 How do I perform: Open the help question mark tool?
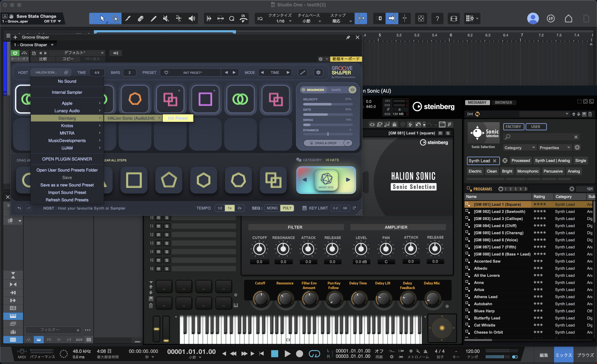click(437, 18)
